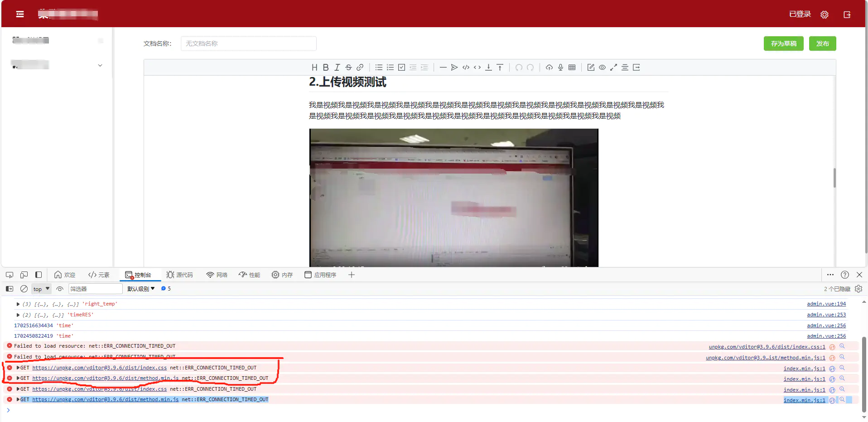Save the document as draft
The width and height of the screenshot is (868, 422).
click(784, 44)
